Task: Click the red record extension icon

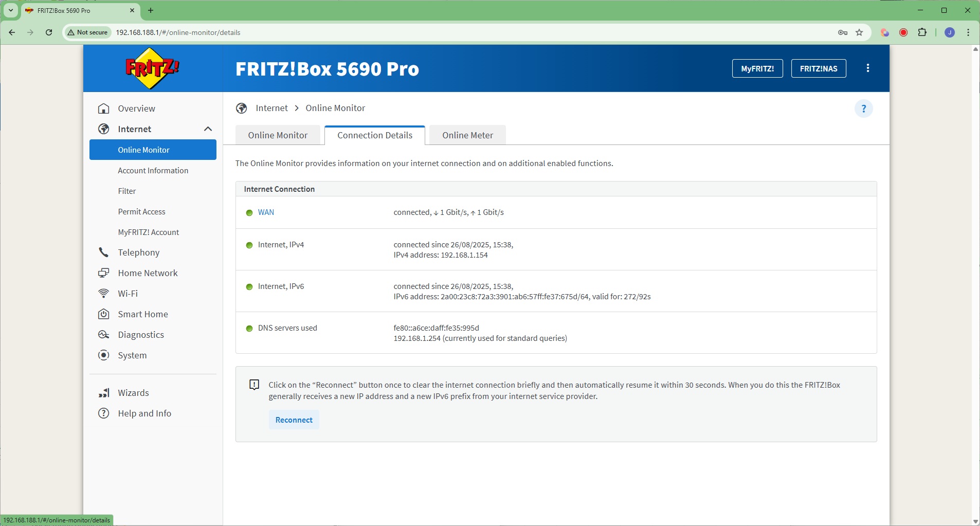Action: [x=903, y=32]
